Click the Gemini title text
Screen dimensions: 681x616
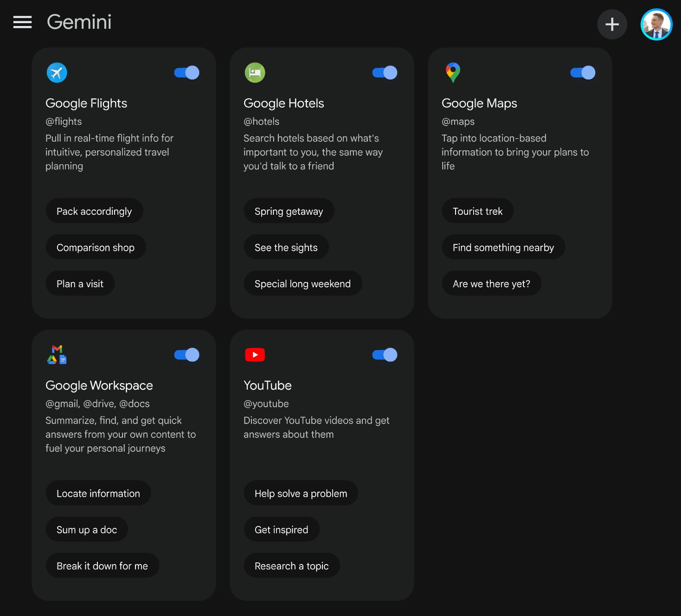click(79, 22)
